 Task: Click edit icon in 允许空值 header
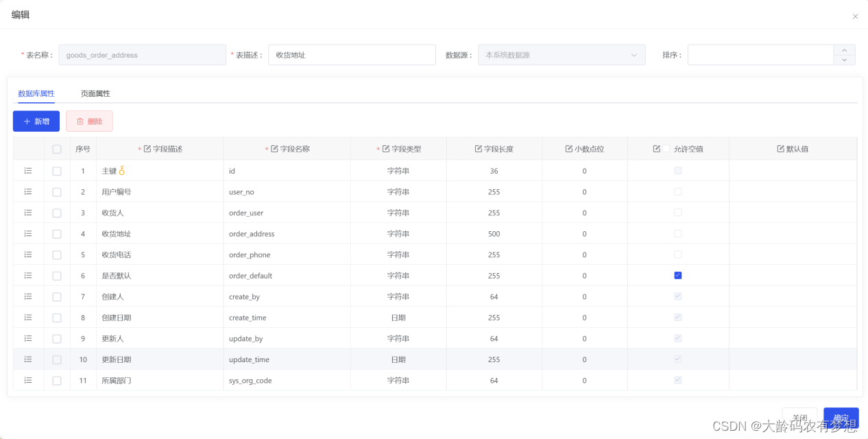click(656, 148)
